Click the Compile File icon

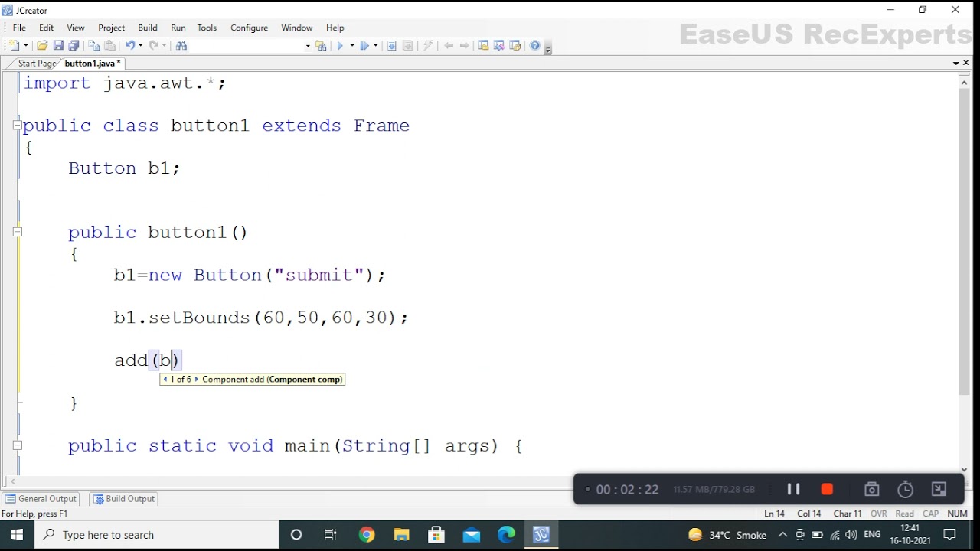392,46
